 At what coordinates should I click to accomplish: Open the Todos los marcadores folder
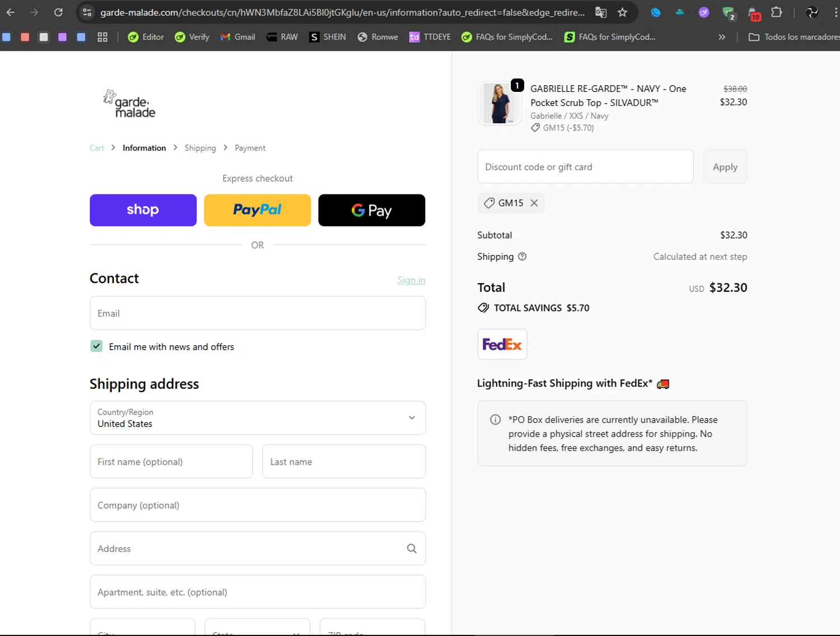[794, 37]
